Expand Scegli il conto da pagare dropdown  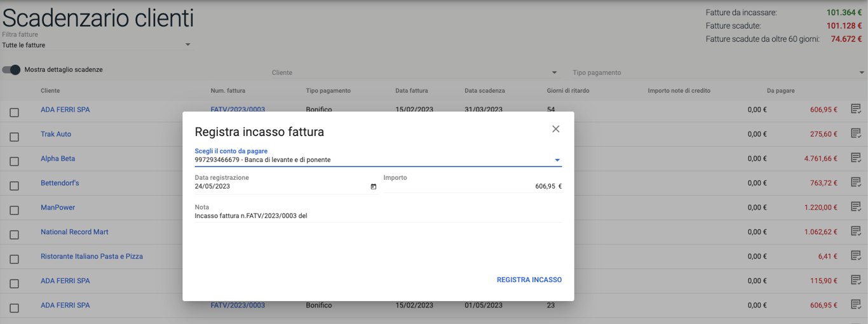pos(557,160)
